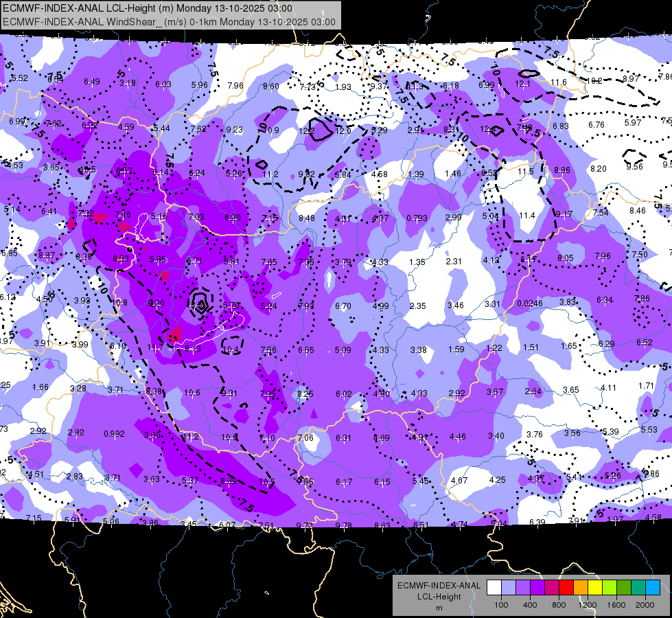Click the wind shear value 3.46

coord(456,305)
